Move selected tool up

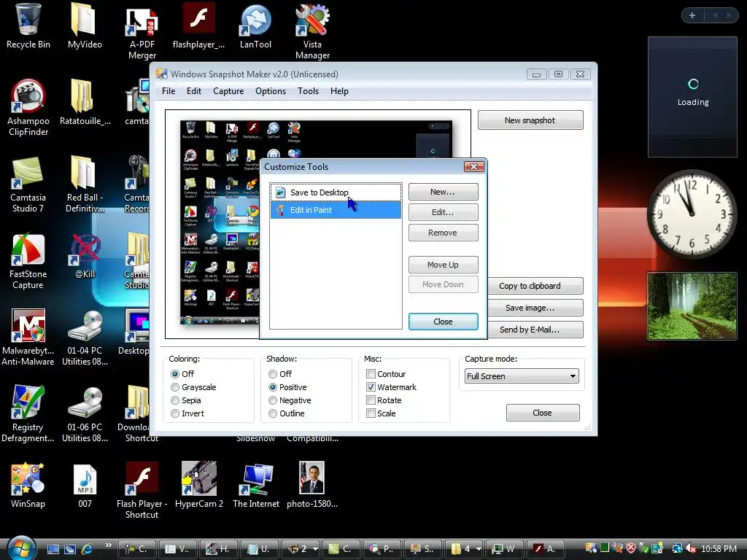tap(443, 265)
